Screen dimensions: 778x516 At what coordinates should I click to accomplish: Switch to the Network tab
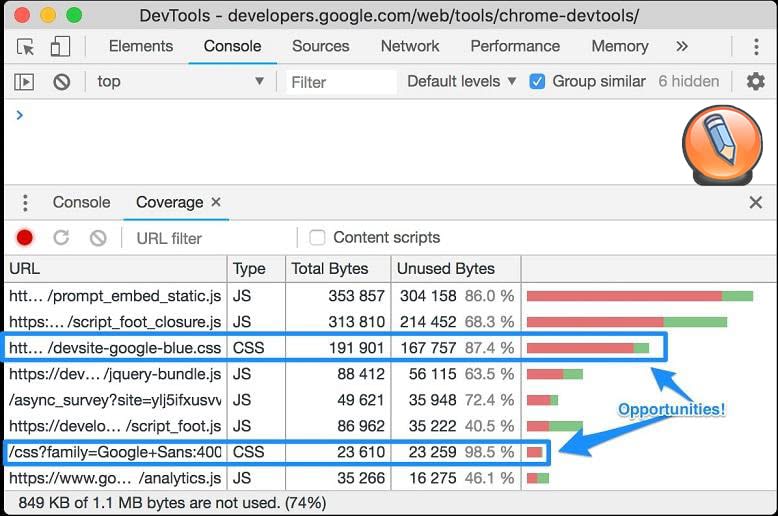pyautogui.click(x=410, y=47)
